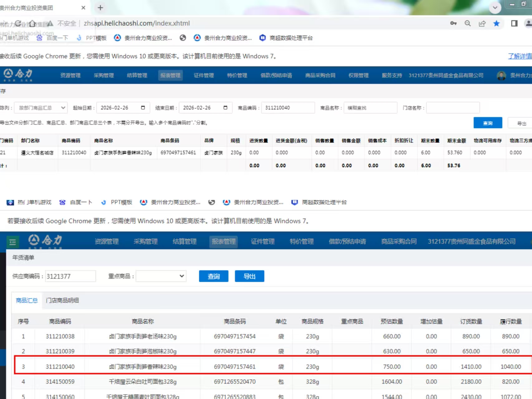Click the green hamburger menu icon
Image resolution: width=532 pixels, height=399 pixels.
point(13,242)
